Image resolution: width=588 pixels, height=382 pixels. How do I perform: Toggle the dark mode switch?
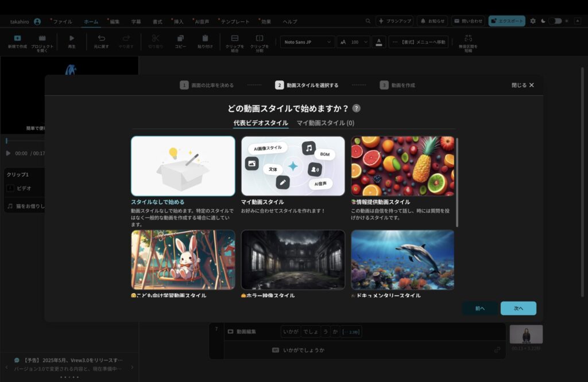(555, 21)
